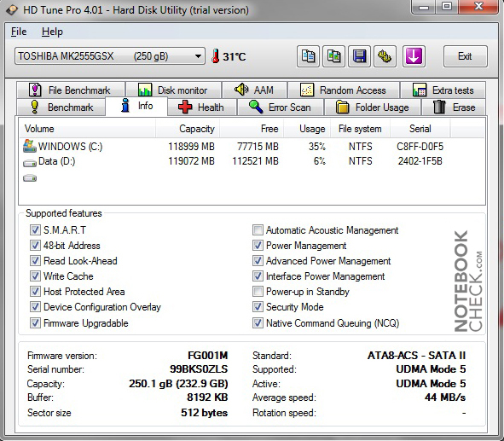Image resolution: width=504 pixels, height=441 pixels.
Task: Open the AAM tab
Action: click(255, 90)
